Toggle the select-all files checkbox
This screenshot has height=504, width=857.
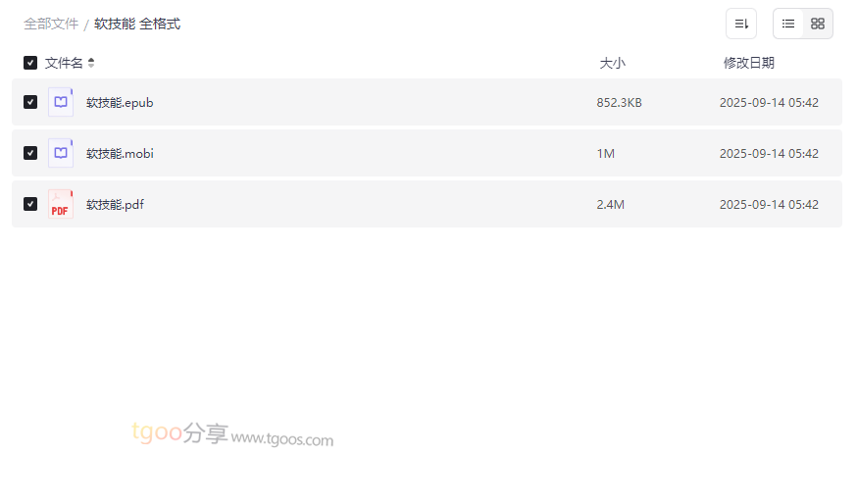coord(30,63)
